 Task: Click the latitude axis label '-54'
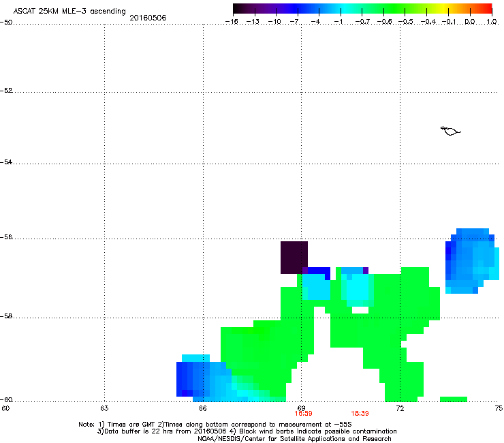tap(6, 162)
